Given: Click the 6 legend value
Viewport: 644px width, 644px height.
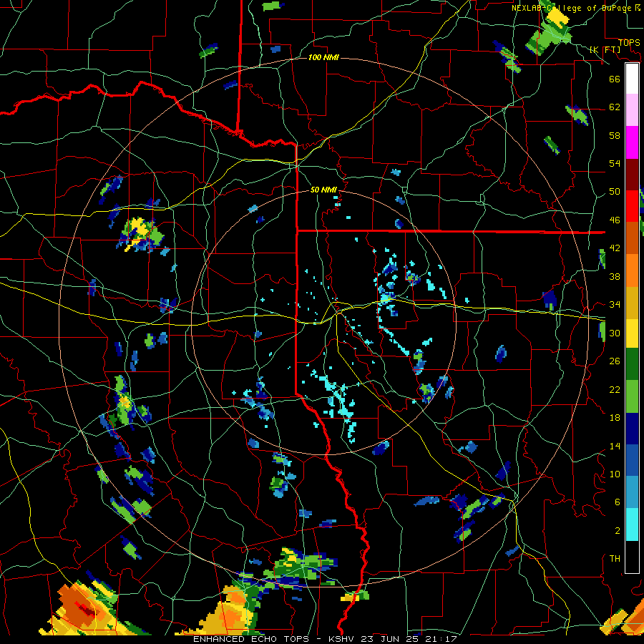Looking at the screenshot, I should (x=618, y=502).
